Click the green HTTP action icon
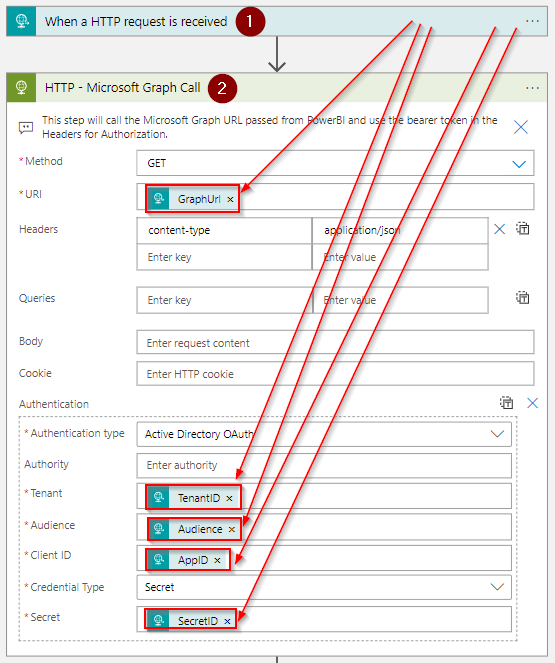 coord(22,88)
